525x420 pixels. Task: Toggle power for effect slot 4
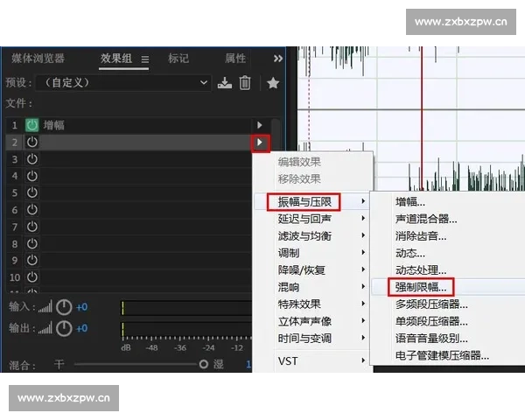click(32, 176)
